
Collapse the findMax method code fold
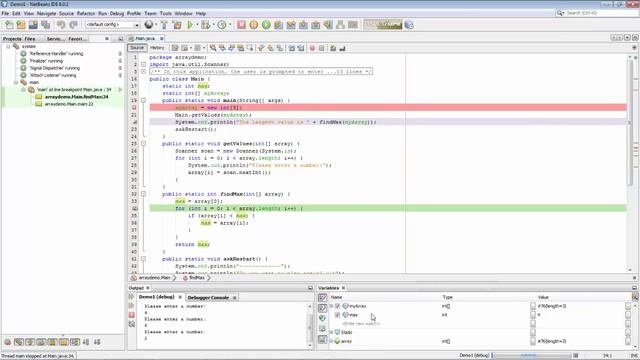click(x=143, y=194)
